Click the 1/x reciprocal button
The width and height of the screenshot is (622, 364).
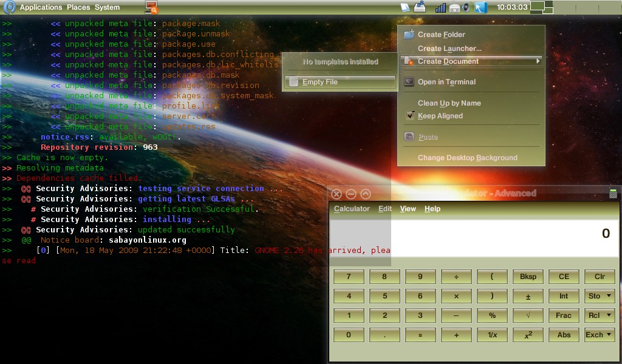coord(492,335)
